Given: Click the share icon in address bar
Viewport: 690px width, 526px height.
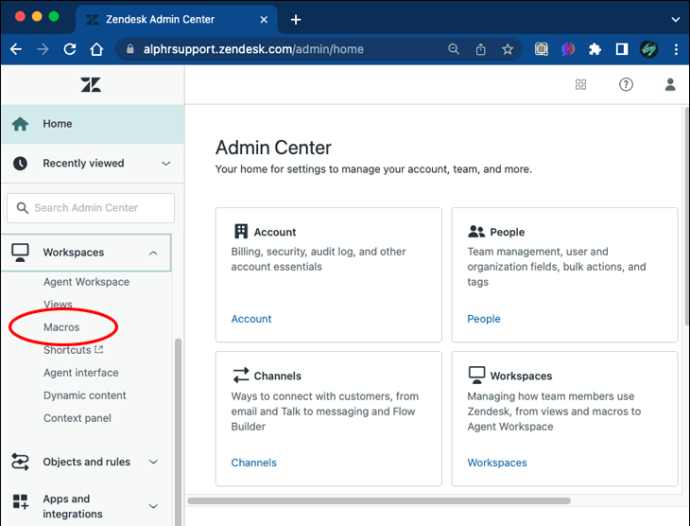Looking at the screenshot, I should click(x=481, y=49).
